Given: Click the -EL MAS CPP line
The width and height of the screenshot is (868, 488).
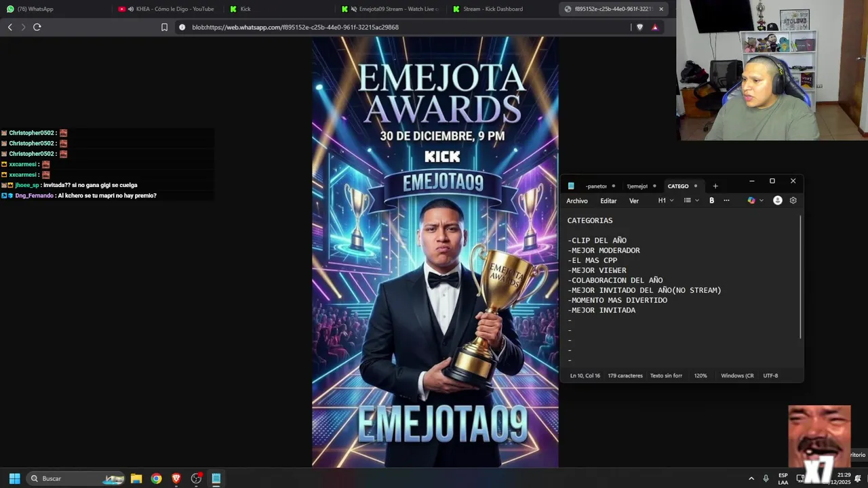Looking at the screenshot, I should [x=592, y=260].
